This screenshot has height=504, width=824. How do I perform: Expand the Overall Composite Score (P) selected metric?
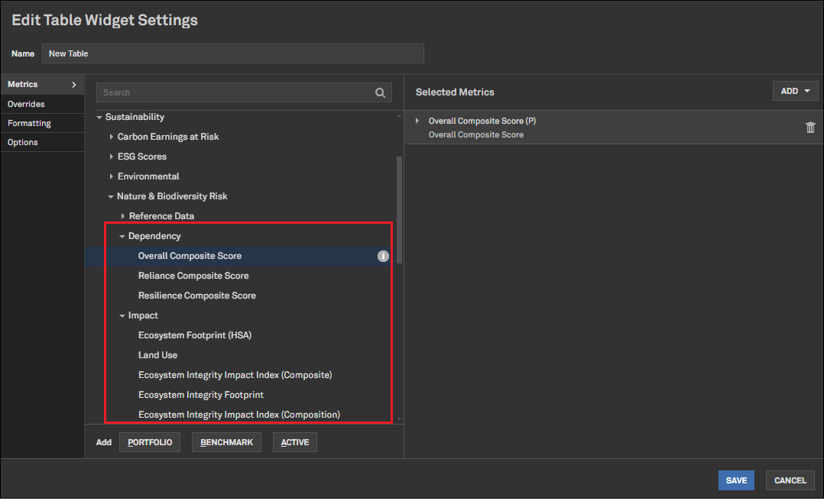click(x=417, y=121)
